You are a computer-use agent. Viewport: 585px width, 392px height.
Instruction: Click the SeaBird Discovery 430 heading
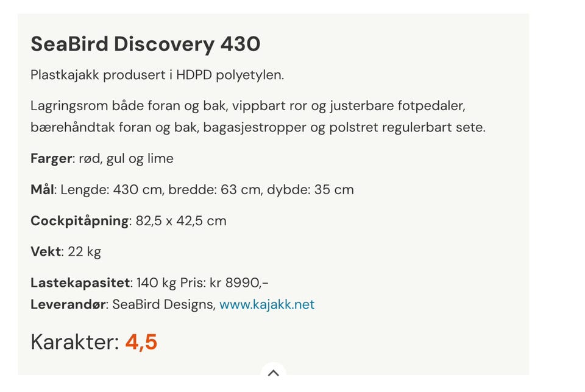(146, 44)
